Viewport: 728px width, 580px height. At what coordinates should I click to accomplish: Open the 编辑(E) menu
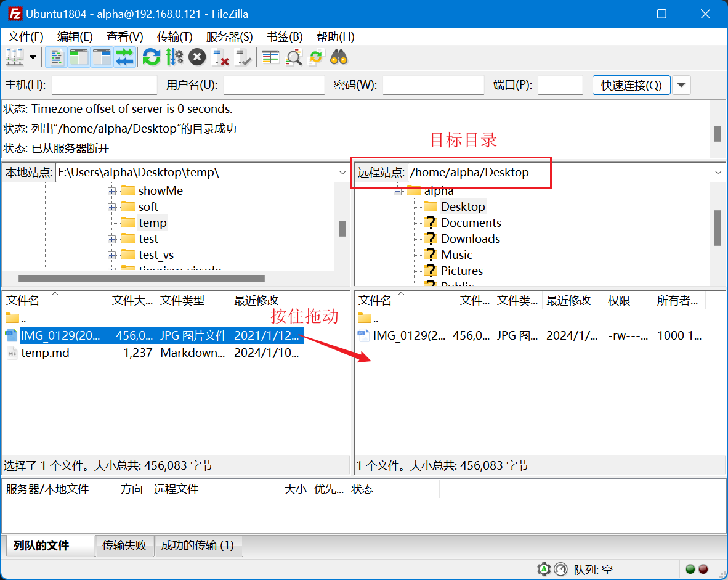(x=75, y=37)
